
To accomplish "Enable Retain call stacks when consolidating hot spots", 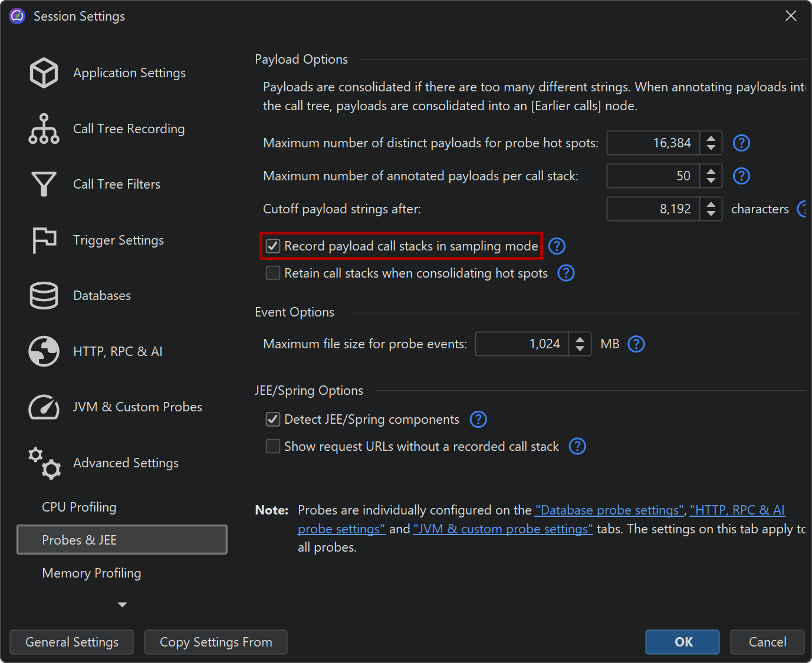I will coord(273,273).
